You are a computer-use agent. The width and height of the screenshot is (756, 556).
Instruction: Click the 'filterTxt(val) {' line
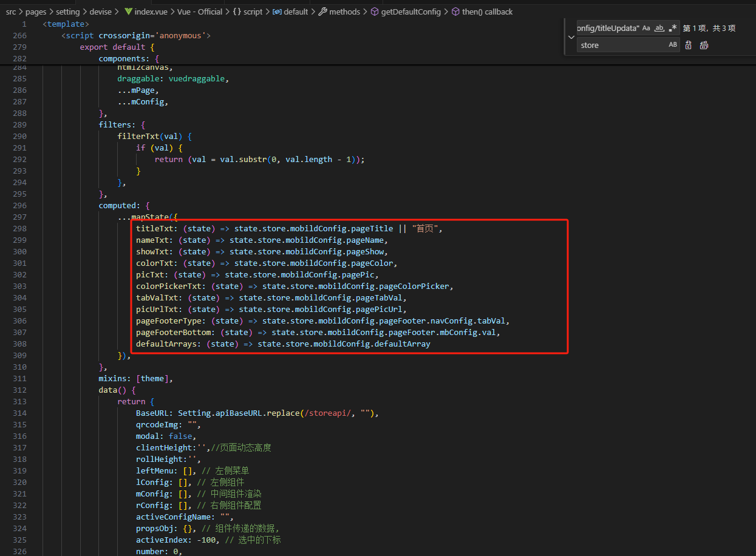point(155,136)
